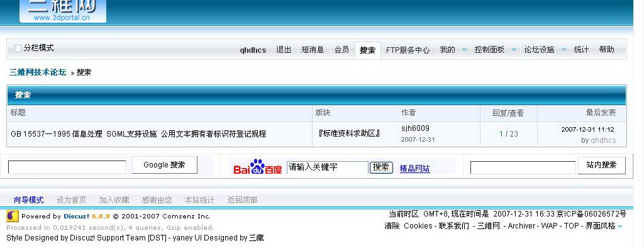Open the 统计 page
Image resolution: width=644 pixels, height=248 pixels.
click(x=581, y=50)
